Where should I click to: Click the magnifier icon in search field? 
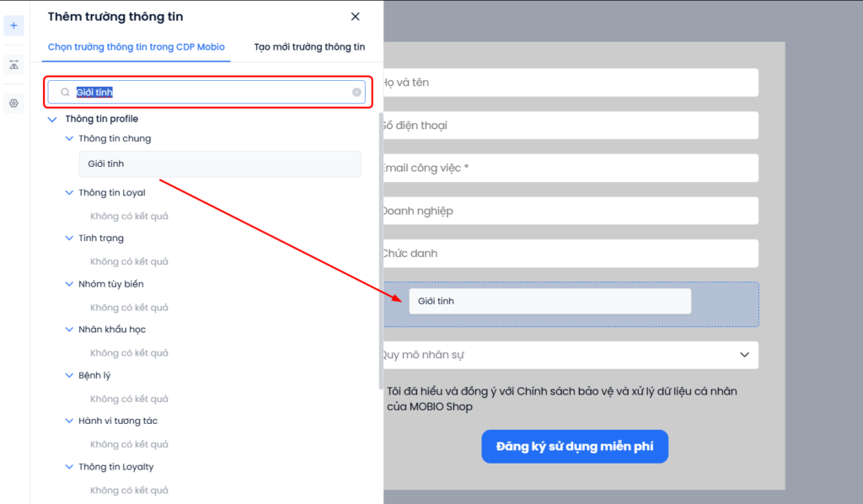tap(65, 93)
